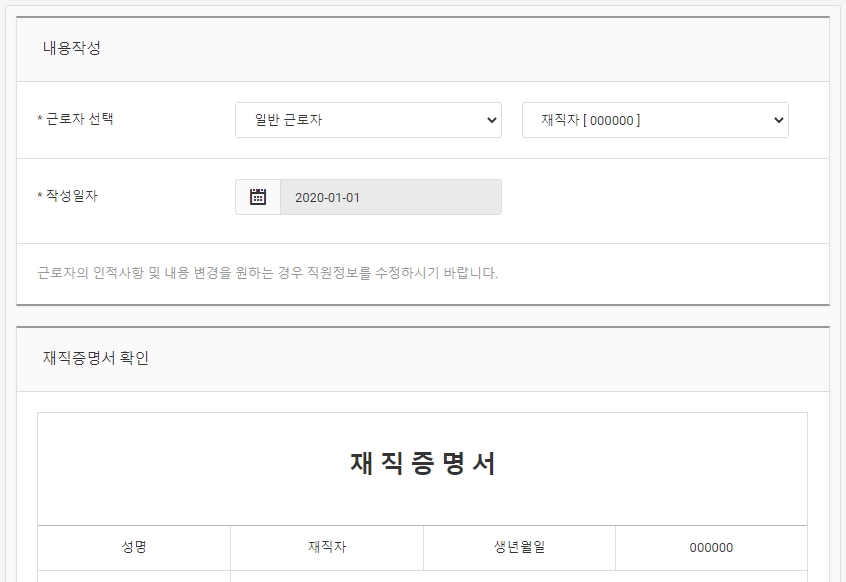This screenshot has width=846, height=582.
Task: Select the 재직자 name cell in table
Action: tap(327, 547)
